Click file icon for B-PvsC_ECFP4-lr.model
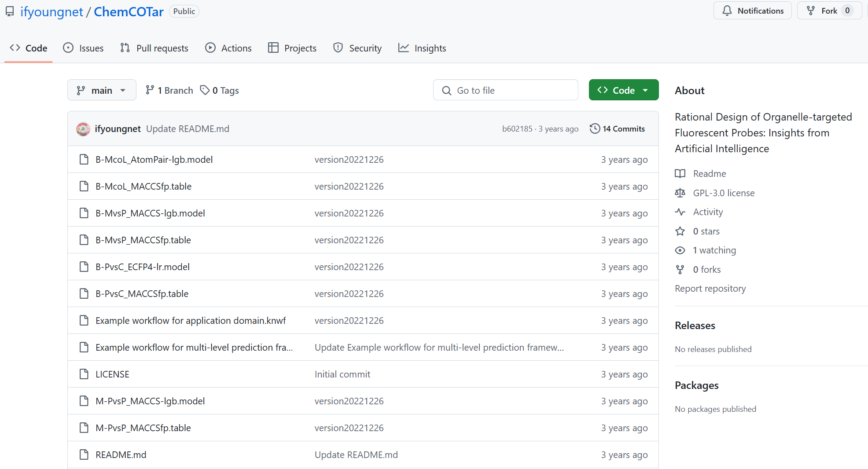This screenshot has width=868, height=469. (x=84, y=267)
